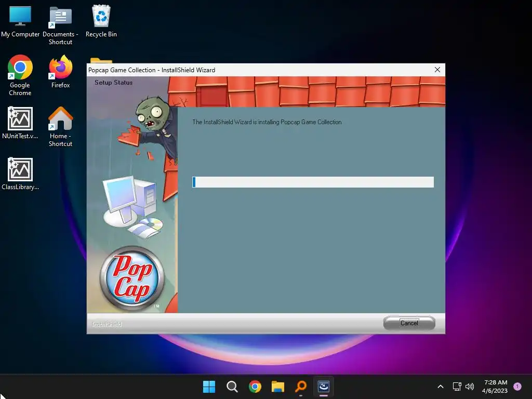Select the NUnitTest.v... desktop file
Image resolution: width=532 pixels, height=399 pixels.
20,123
